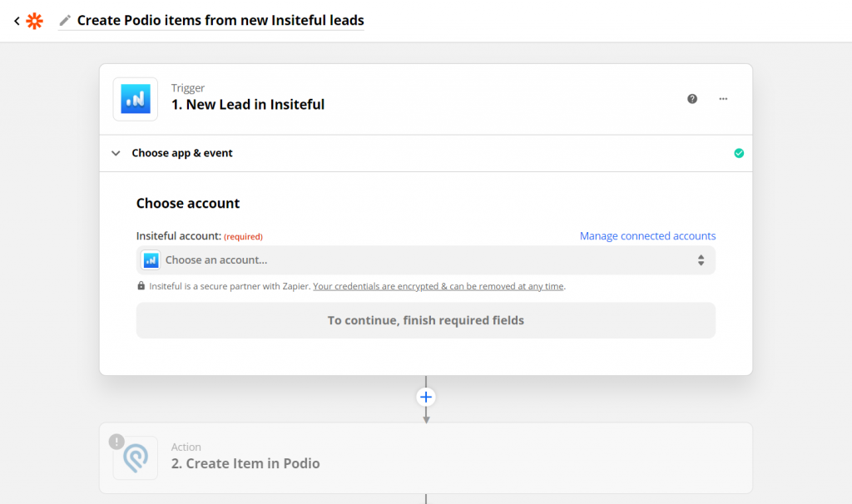Click the dropdown's up-down arrow control
This screenshot has width=852, height=504.
coord(701,260)
